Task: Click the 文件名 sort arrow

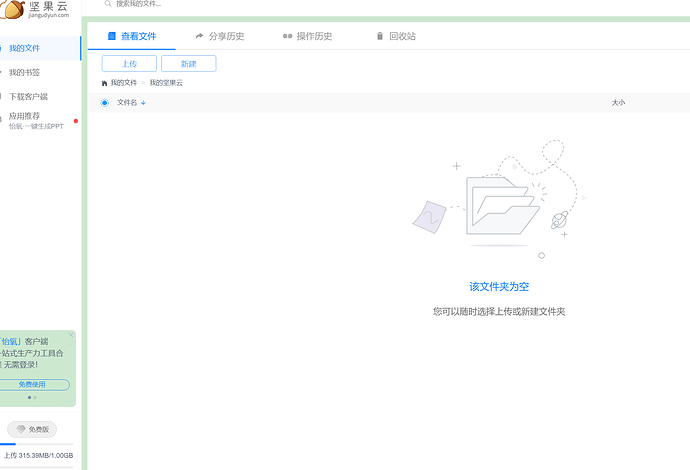Action: (x=143, y=103)
